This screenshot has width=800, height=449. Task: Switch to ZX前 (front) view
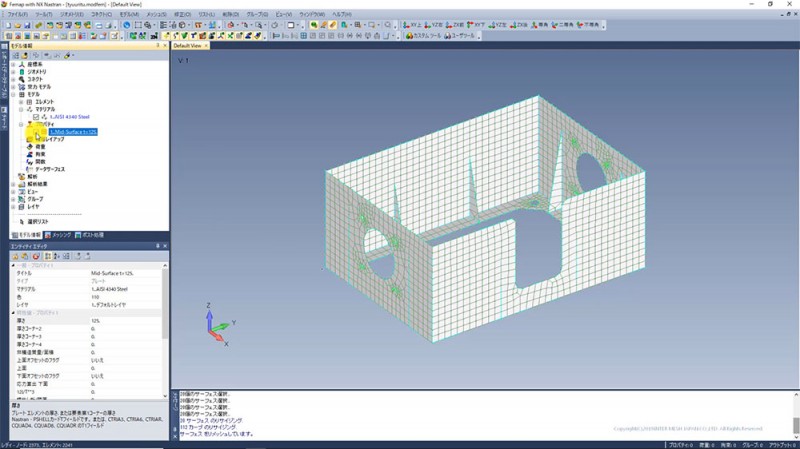pos(455,25)
